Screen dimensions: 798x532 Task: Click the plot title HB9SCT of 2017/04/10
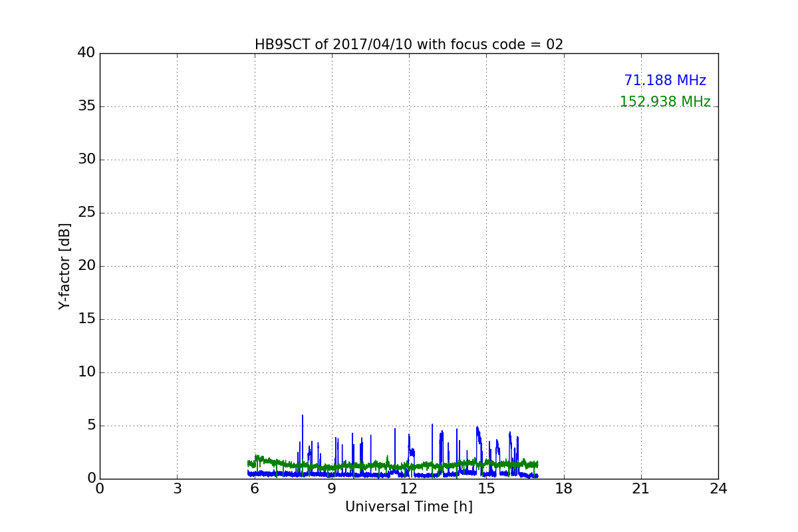coord(409,45)
